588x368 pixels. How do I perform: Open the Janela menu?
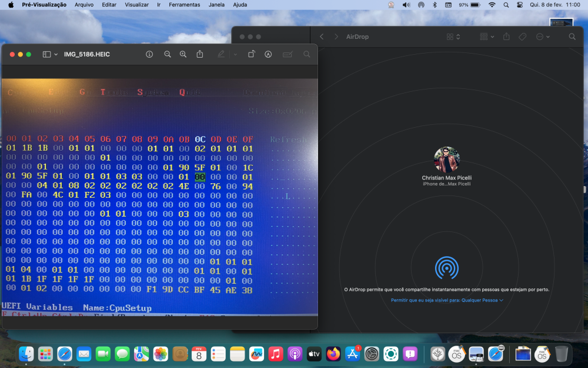point(216,5)
